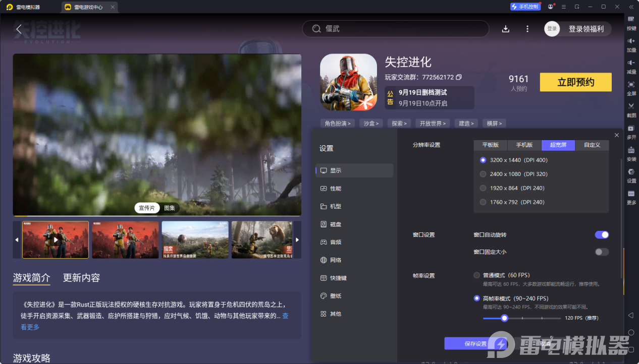Click the 安装 APK install icon
Image resolution: width=639 pixels, height=364 pixels.
tap(631, 150)
